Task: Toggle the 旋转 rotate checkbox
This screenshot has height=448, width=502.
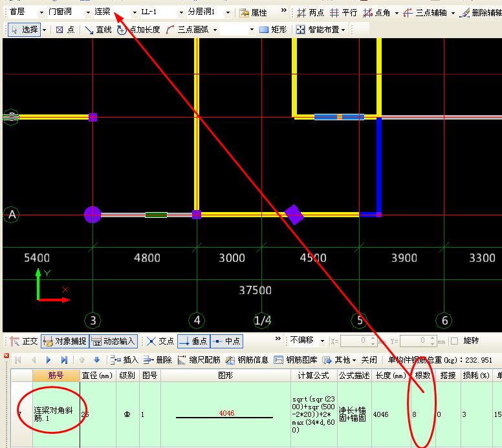Action: pos(455,341)
